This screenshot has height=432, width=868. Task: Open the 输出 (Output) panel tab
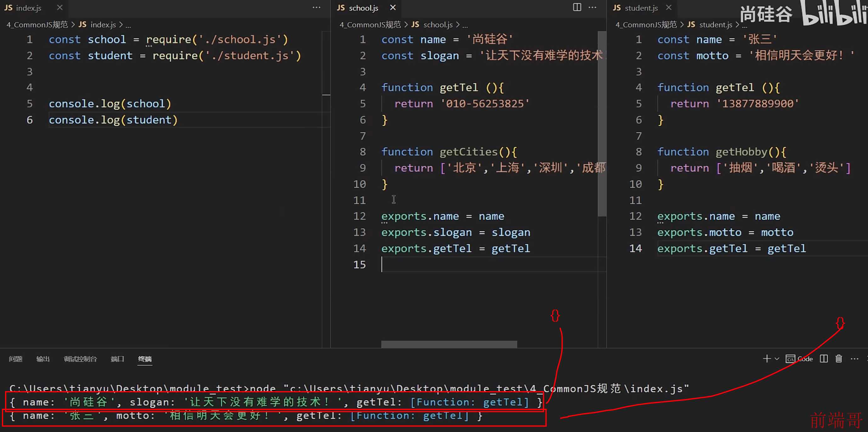(43, 359)
